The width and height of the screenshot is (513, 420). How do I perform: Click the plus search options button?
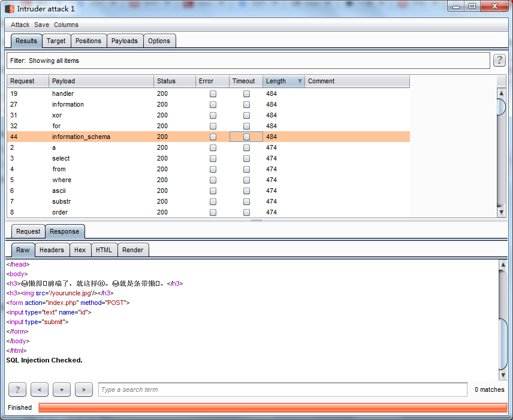coord(61,389)
